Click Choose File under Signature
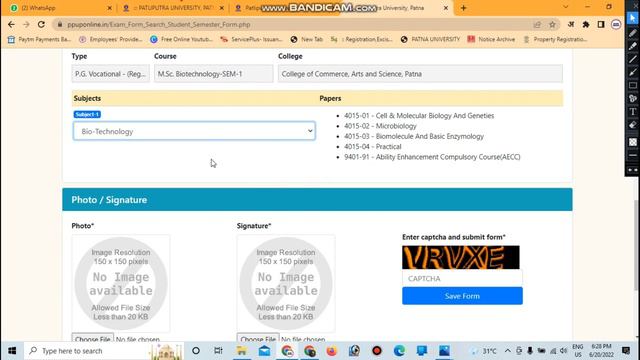The width and height of the screenshot is (640, 360). 258,338
